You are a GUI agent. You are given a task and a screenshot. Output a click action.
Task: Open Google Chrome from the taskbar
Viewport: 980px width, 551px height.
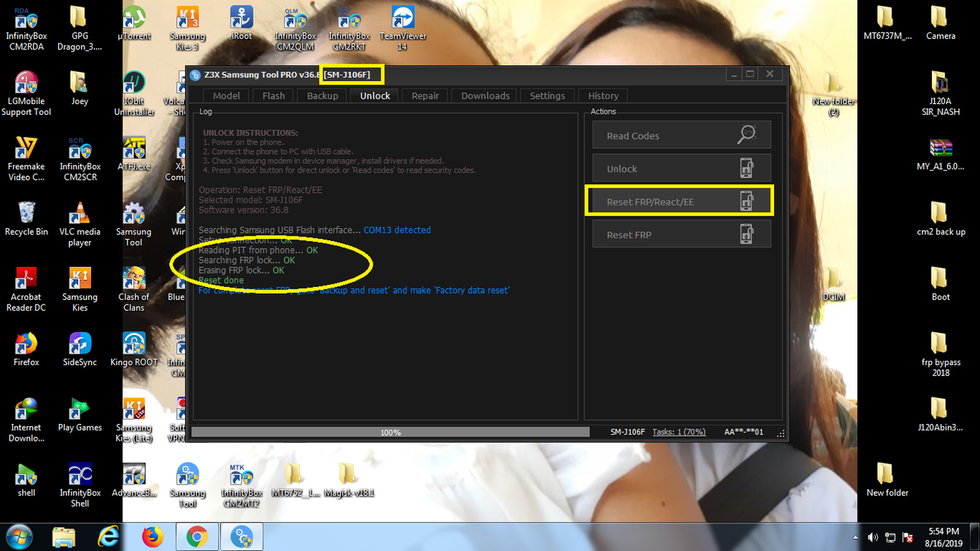point(197,536)
